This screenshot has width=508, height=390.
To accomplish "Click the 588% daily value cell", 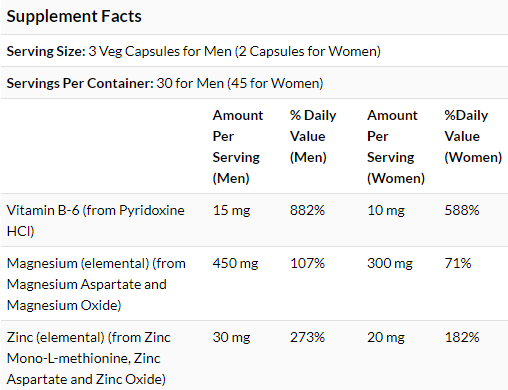I will [462, 210].
